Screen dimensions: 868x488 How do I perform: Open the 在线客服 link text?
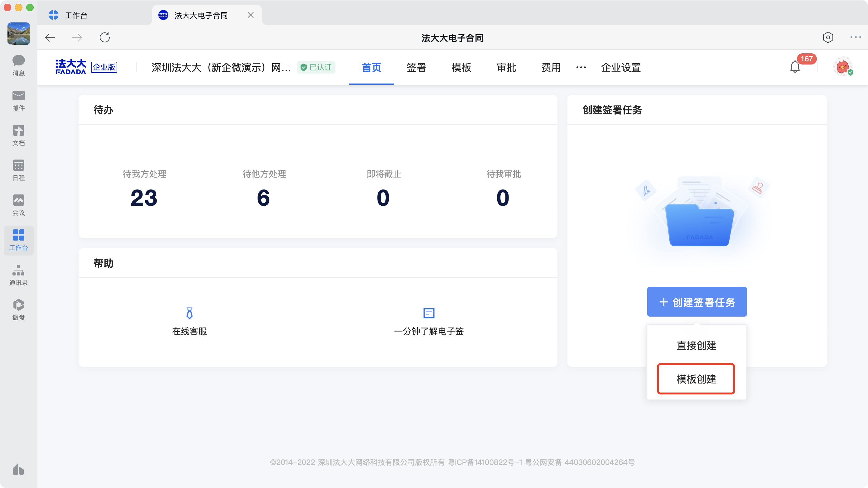click(189, 331)
